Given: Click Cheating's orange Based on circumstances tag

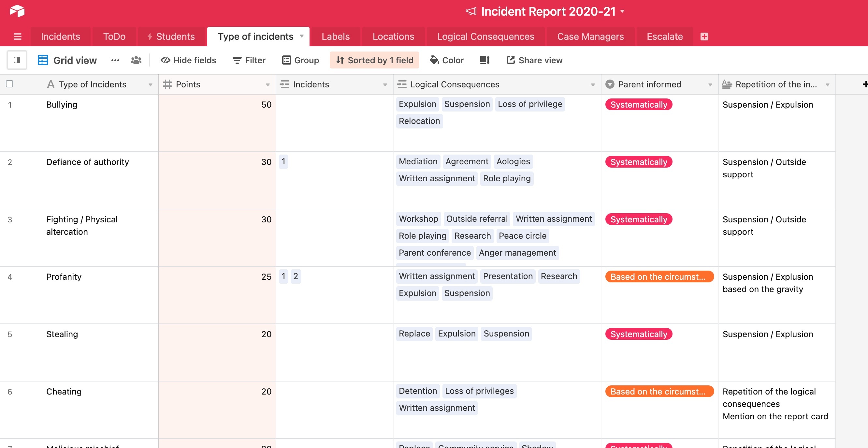Looking at the screenshot, I should tap(659, 391).
